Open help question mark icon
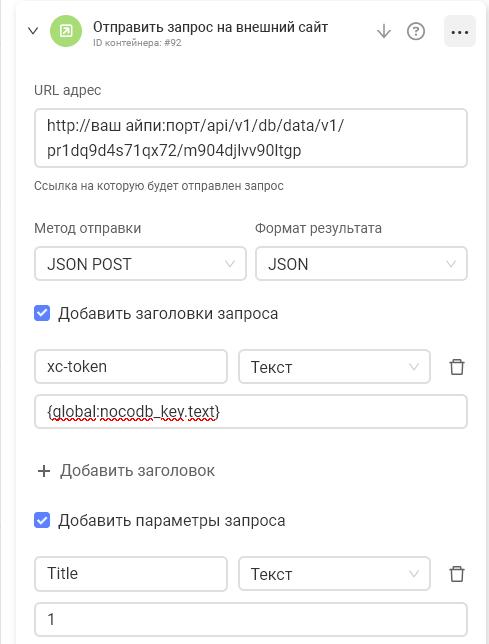Screen dimensions: 489x644 pyautogui.click(x=416, y=31)
